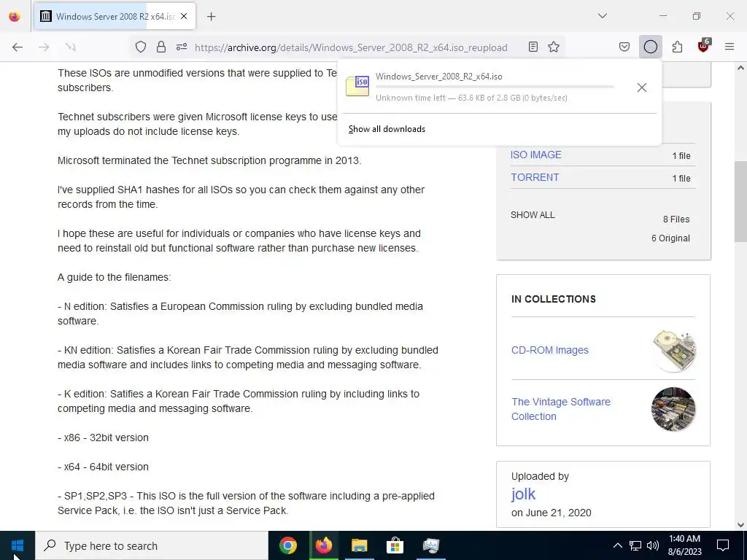The image size is (747, 560).
Task: Open File Explorer from taskbar
Action: tap(360, 545)
